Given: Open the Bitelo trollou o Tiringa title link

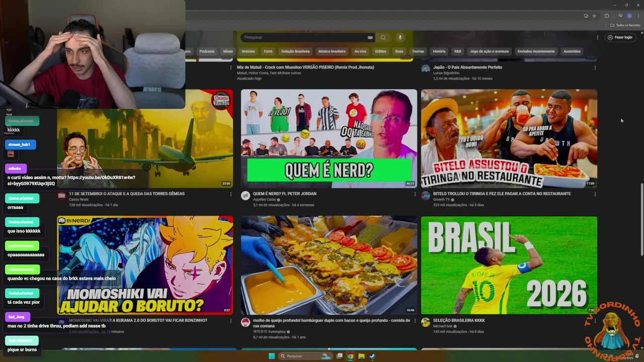Looking at the screenshot, I should click(x=502, y=194).
